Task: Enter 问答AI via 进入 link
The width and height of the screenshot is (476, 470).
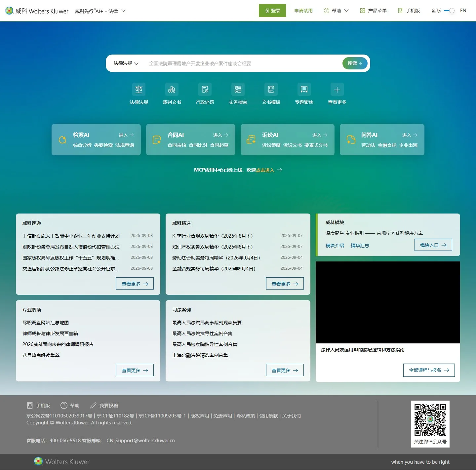Action: tap(410, 135)
